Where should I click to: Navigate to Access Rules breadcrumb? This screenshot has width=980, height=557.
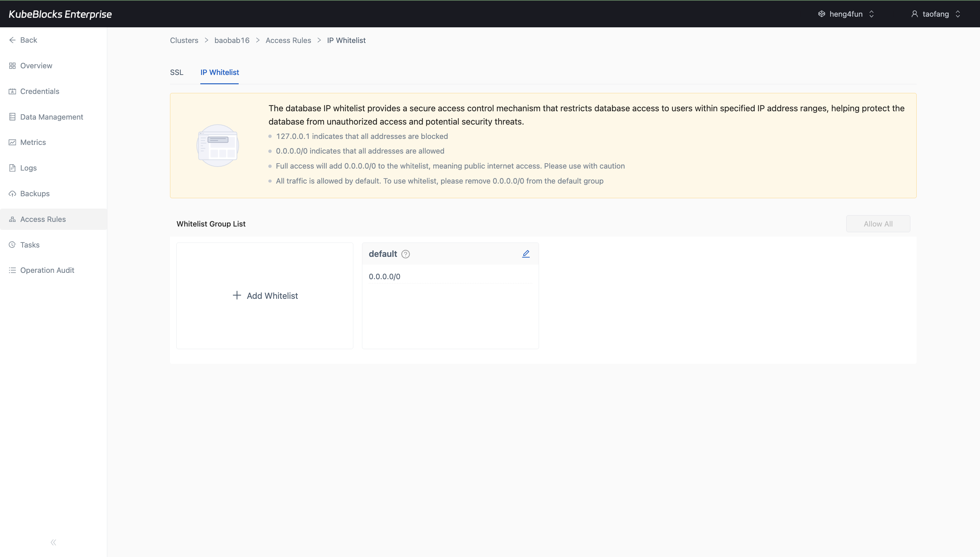[x=288, y=41]
